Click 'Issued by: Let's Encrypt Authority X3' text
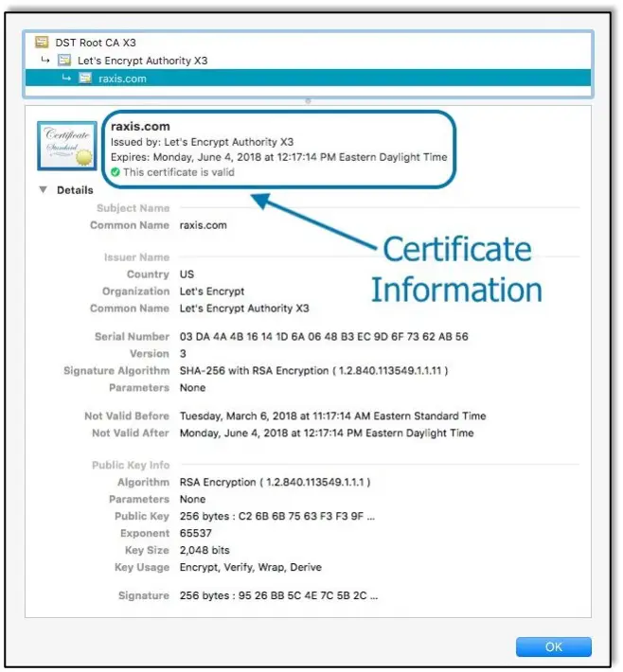Viewport: 623px width, 672px height. click(202, 142)
